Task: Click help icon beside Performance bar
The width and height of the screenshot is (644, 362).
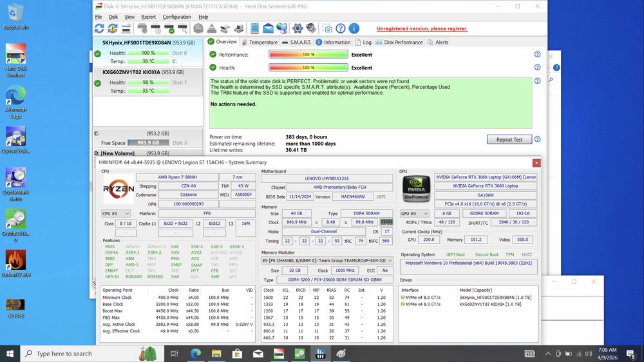Action: coord(537,54)
